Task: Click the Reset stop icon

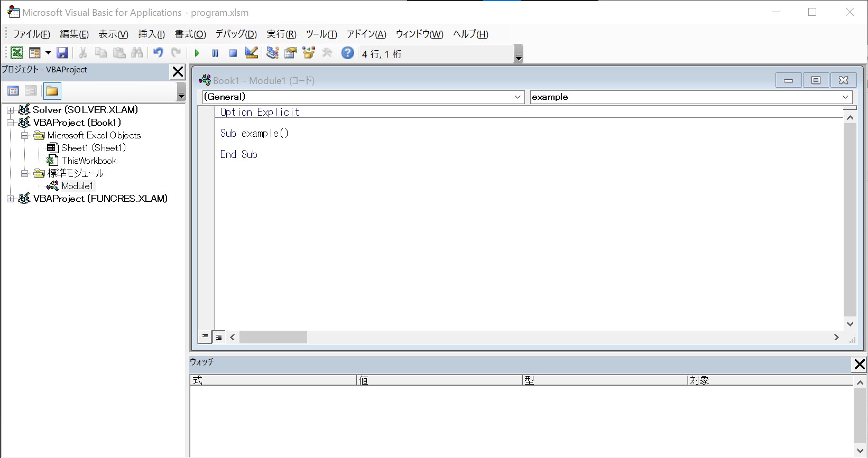Action: [233, 53]
